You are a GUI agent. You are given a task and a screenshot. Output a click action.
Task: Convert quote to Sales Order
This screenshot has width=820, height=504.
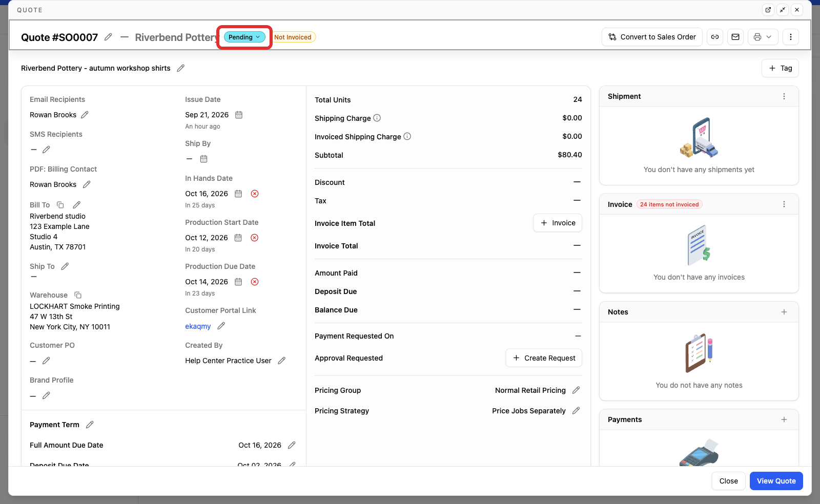tap(652, 37)
